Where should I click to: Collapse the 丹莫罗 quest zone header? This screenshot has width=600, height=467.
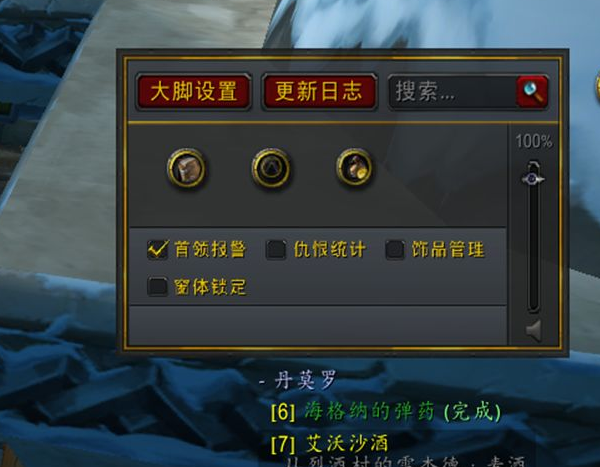click(298, 380)
